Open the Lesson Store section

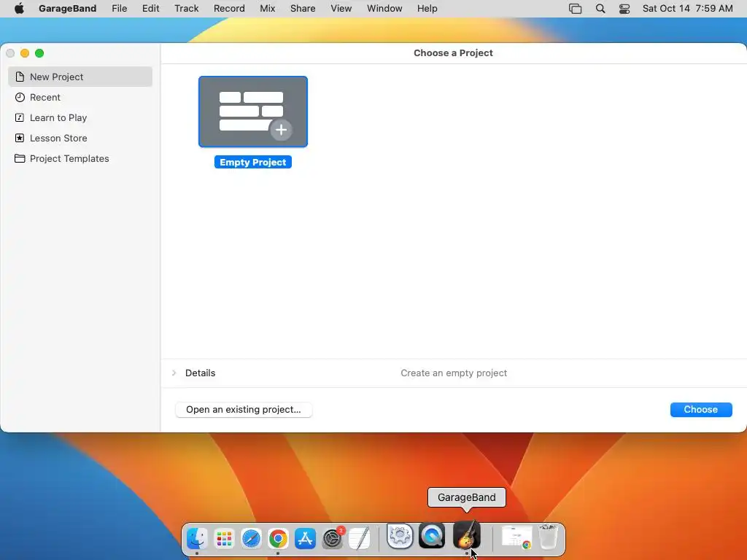click(80, 138)
